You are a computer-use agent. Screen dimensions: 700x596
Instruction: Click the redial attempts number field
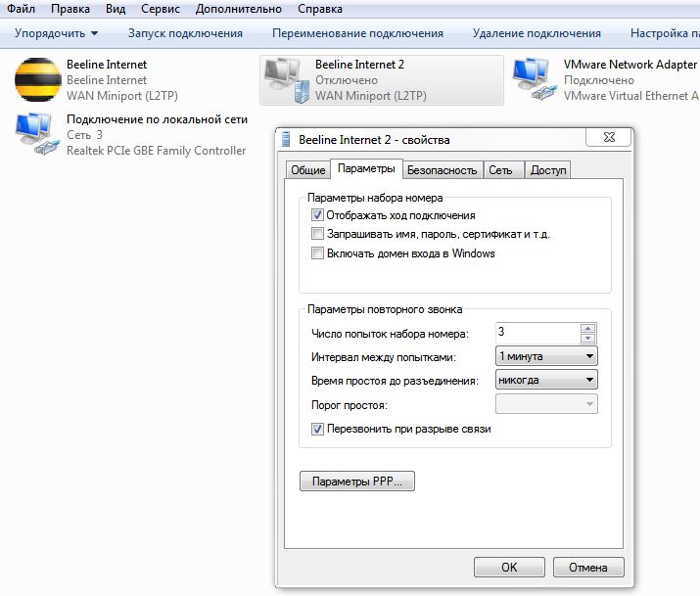coord(537,333)
